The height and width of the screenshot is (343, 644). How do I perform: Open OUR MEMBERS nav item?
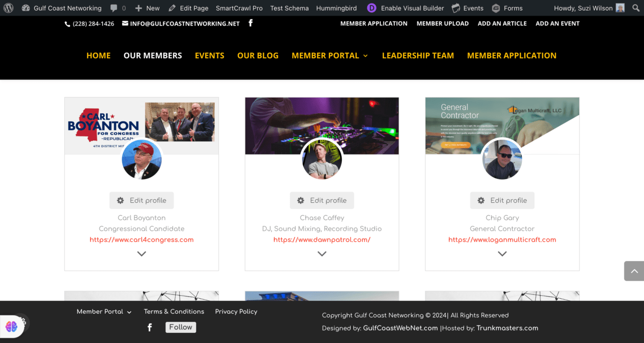pyautogui.click(x=153, y=55)
